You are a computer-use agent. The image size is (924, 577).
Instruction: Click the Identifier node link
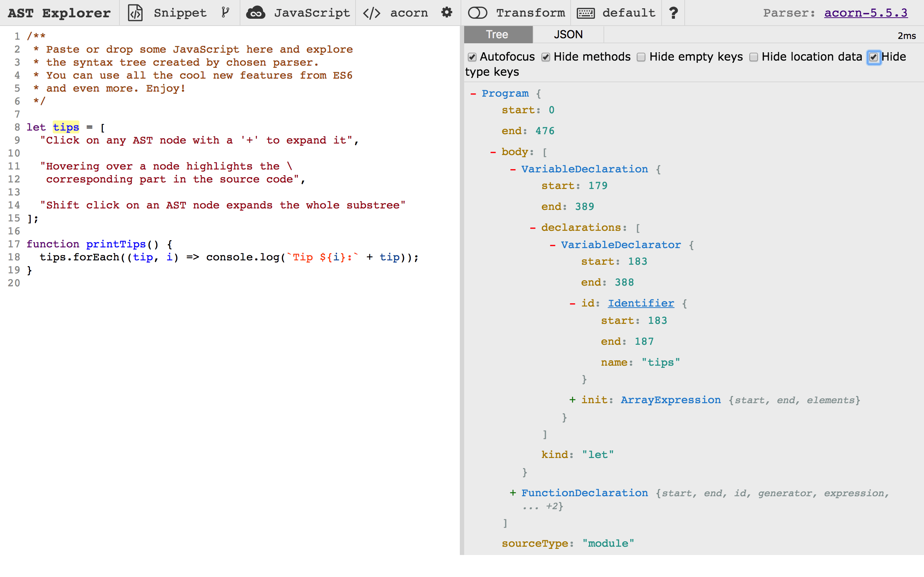[641, 303]
